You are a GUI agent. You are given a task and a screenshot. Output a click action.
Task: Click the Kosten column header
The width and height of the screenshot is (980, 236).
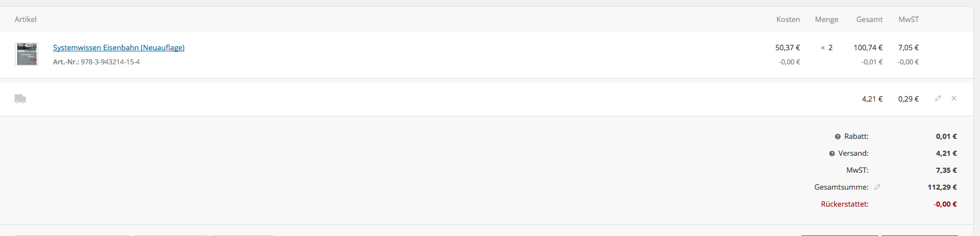pyautogui.click(x=788, y=19)
